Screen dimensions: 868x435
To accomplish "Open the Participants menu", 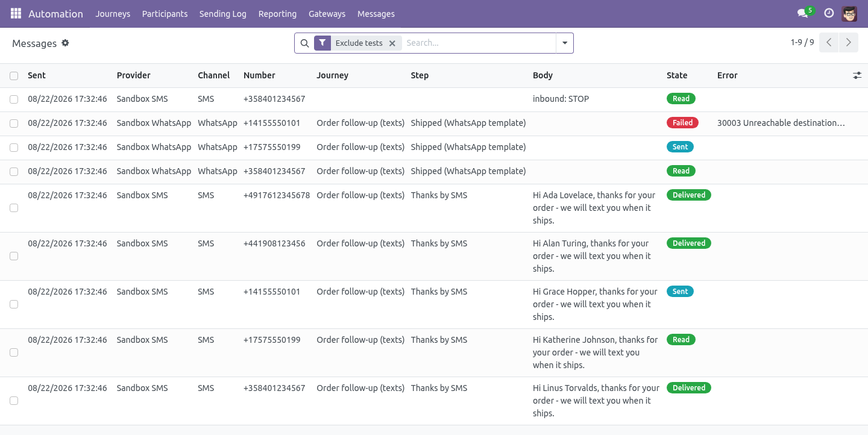I will coord(165,13).
